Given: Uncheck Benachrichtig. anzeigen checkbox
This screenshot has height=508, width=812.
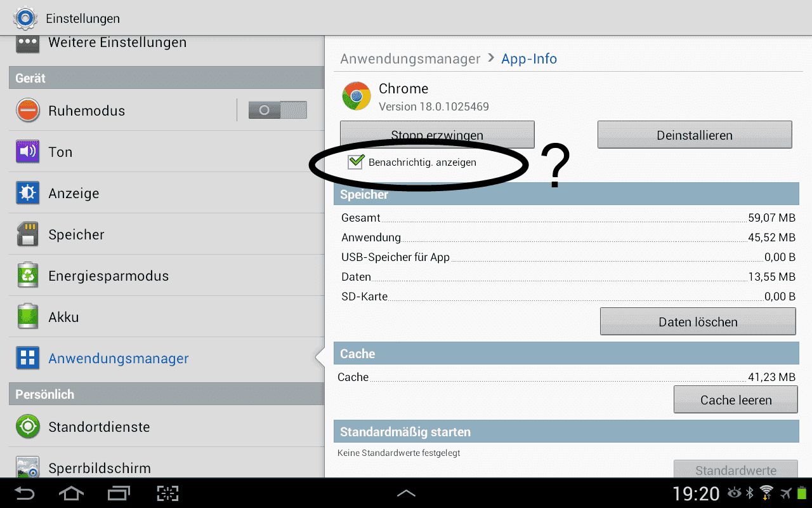Looking at the screenshot, I should tap(355, 162).
